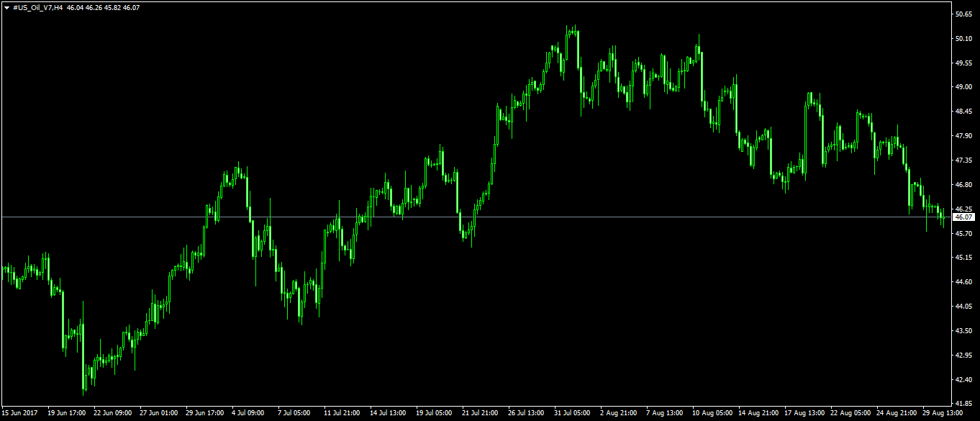980x421 pixels.
Task: Click the 31 Jul 05:00 time label
Action: (573, 414)
